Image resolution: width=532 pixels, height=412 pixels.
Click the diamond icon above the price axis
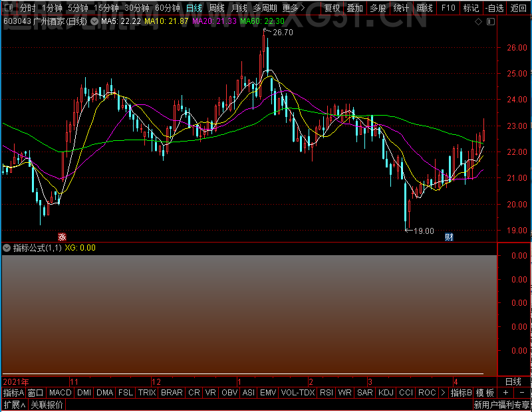(478, 22)
